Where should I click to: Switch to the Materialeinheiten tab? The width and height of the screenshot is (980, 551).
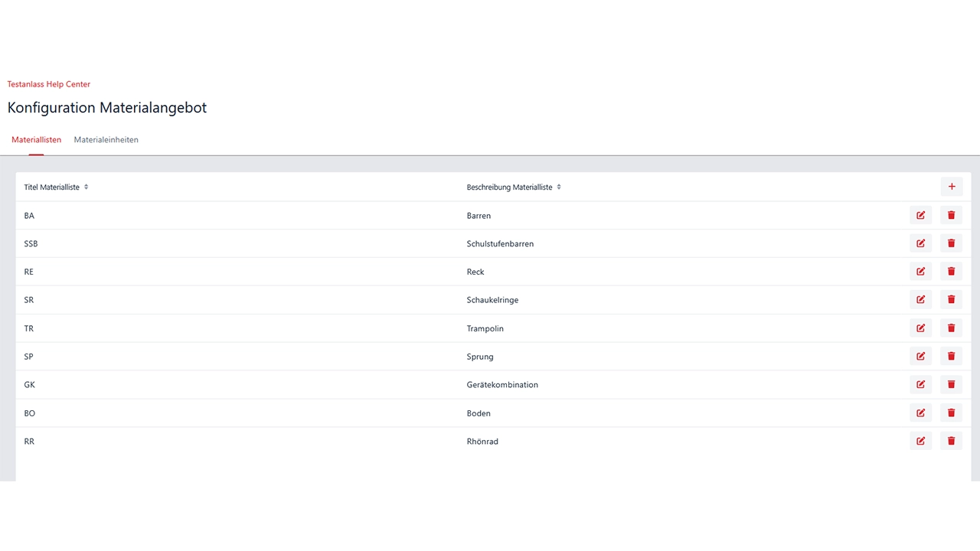106,140
